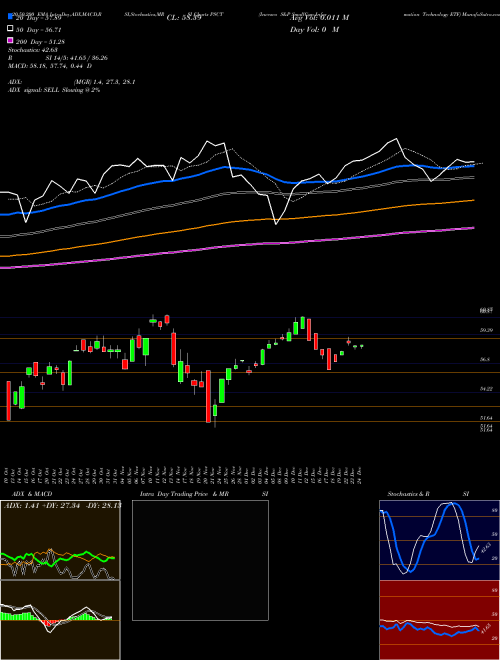Open the MACD histogram mini chart

tap(60, 620)
